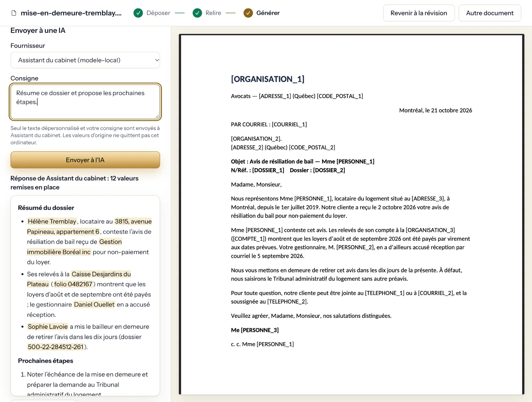Focus the Consigne instruction text area
Image resolution: width=532 pixels, height=402 pixels.
[85, 102]
